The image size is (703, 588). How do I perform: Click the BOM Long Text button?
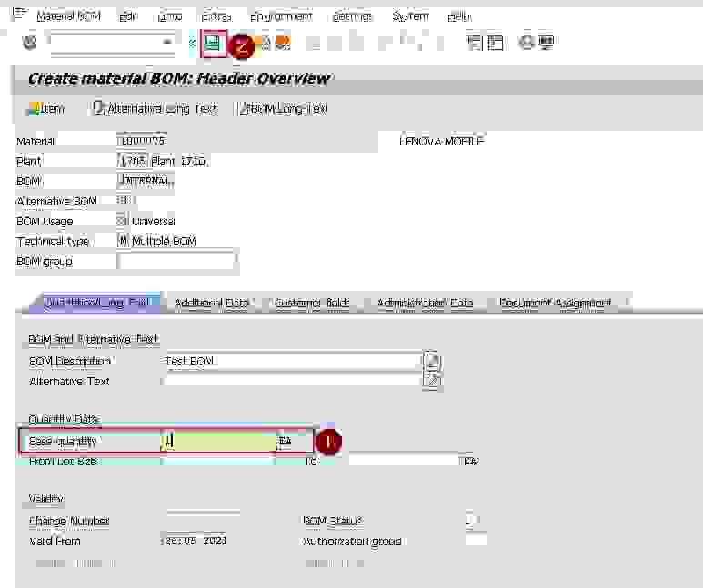click(284, 108)
